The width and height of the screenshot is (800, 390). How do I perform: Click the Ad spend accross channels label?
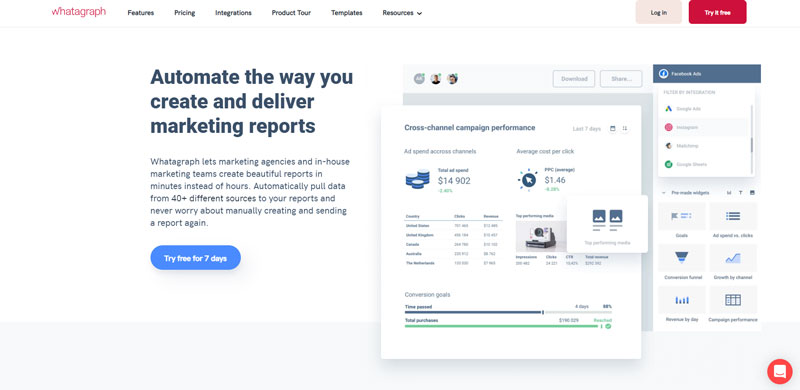(440, 152)
